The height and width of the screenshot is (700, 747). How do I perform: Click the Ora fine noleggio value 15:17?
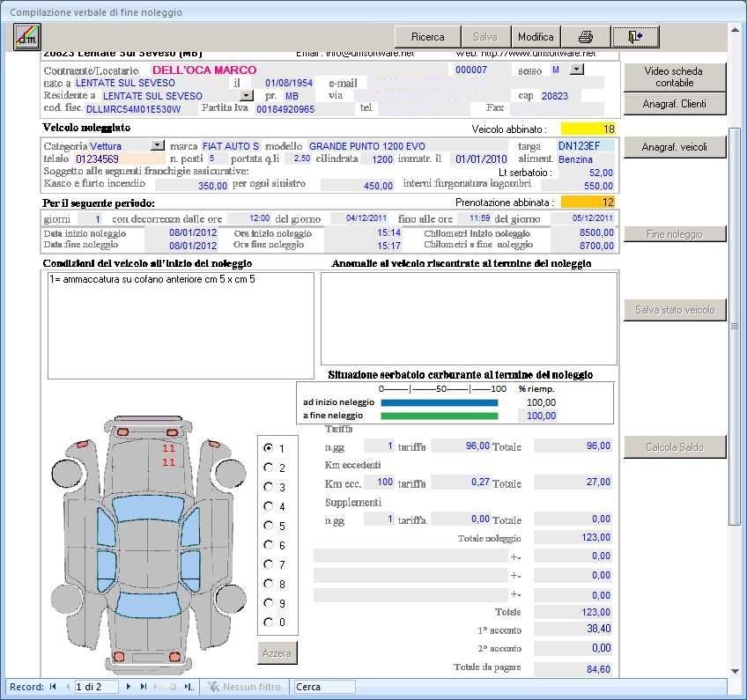(x=388, y=246)
